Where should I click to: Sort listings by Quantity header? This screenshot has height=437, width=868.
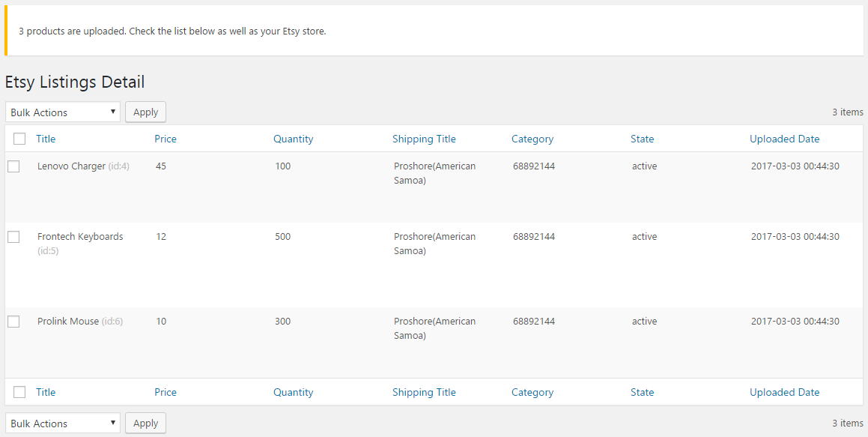[x=294, y=139]
